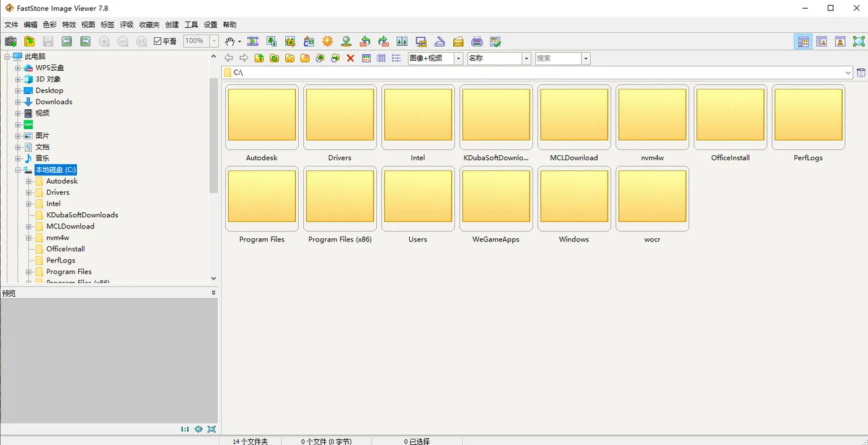This screenshot has height=445, width=868.
Task: Open the clone and heal stamp tool
Action: point(347,42)
